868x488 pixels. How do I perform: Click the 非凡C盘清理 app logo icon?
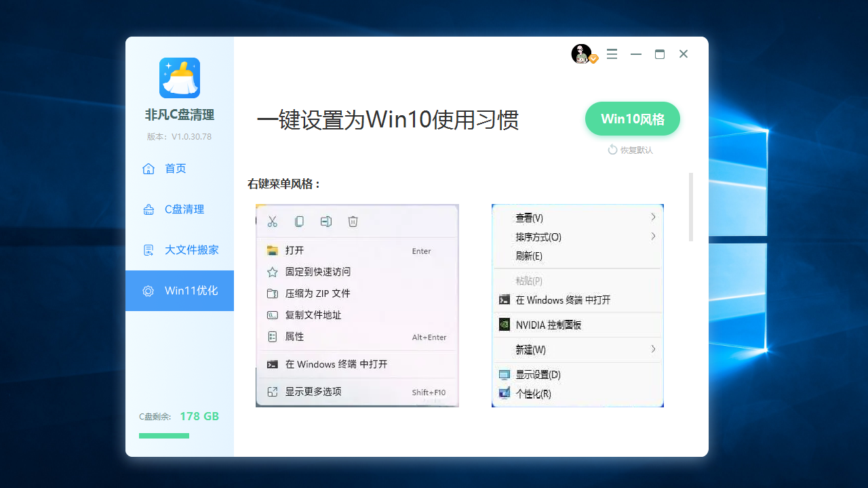tap(179, 78)
